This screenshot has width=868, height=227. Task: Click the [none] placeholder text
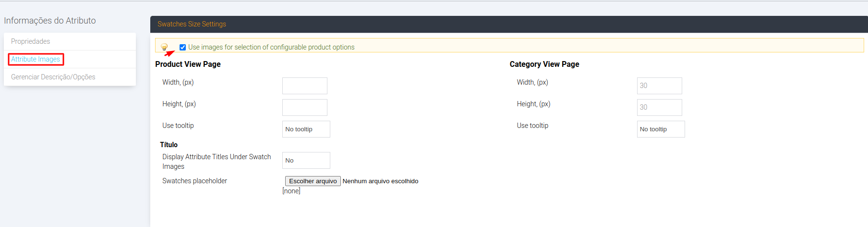(291, 191)
